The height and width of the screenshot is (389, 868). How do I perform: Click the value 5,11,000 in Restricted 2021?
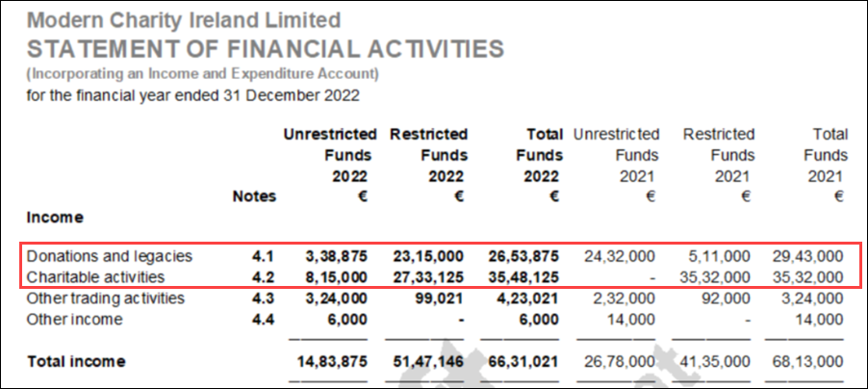click(x=720, y=256)
